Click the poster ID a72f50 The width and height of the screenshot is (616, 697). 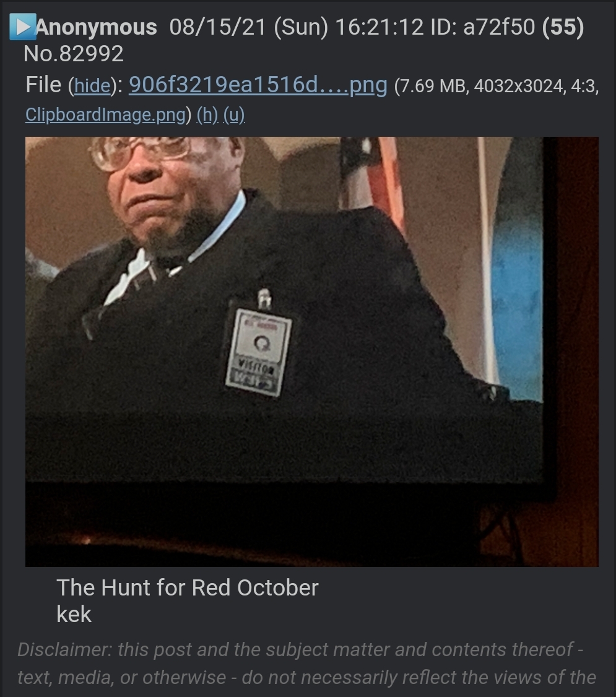[x=498, y=27]
